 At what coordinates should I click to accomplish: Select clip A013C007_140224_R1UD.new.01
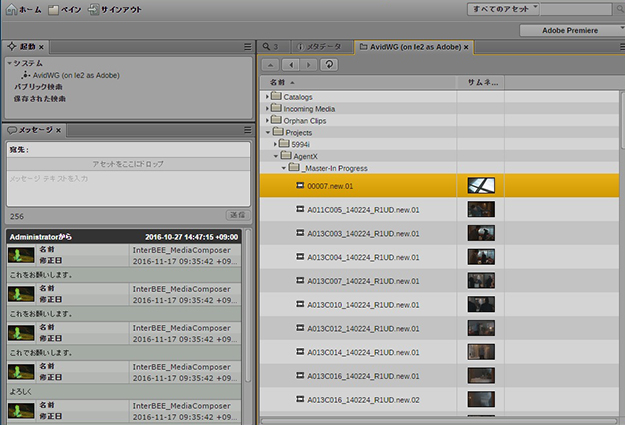[x=439, y=281]
